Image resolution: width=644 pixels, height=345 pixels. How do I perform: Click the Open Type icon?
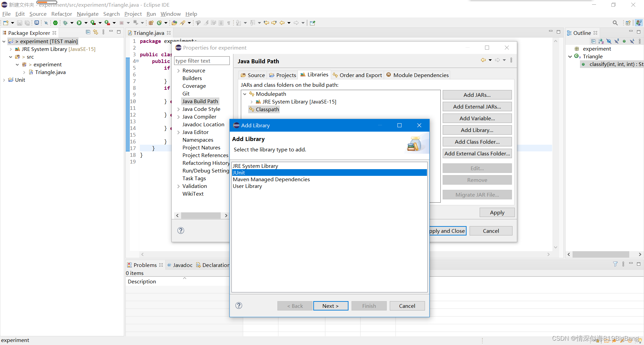[174, 23]
